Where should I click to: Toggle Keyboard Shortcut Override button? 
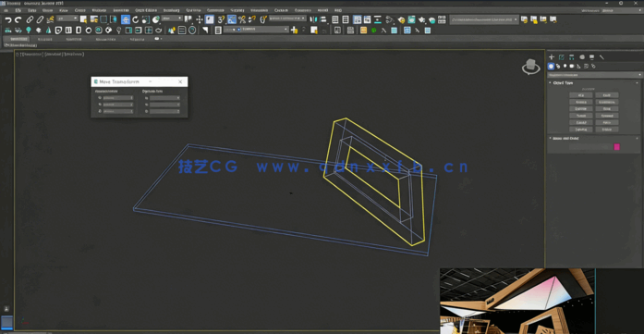210,19
